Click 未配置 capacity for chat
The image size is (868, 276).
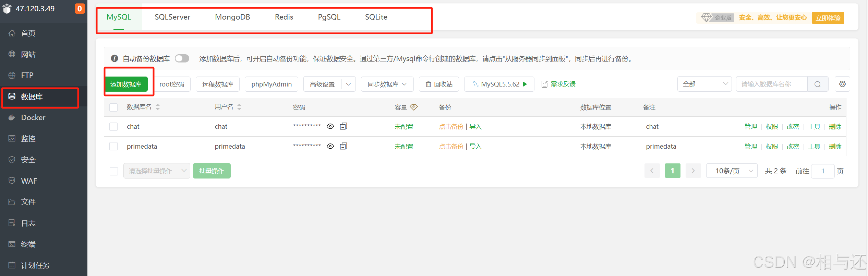coord(404,127)
